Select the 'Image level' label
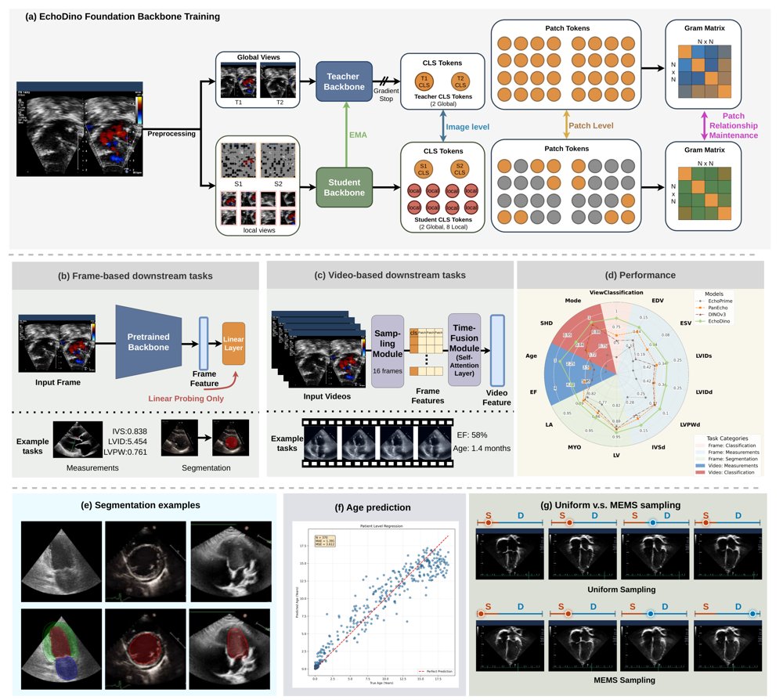This screenshot has height=700, width=783. tap(467, 127)
